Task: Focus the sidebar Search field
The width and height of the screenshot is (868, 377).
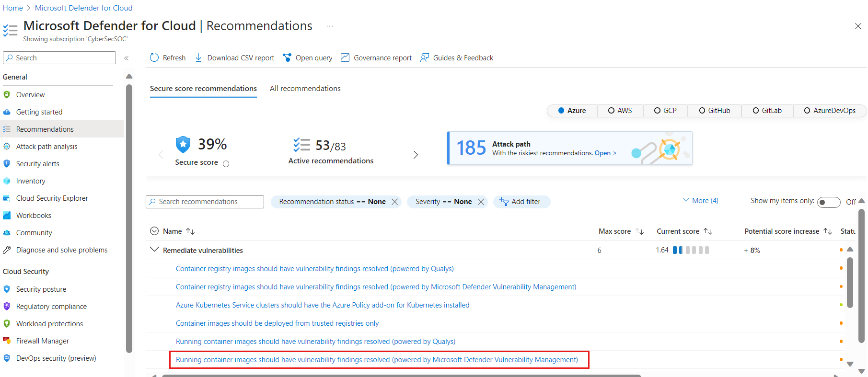Action: [59, 58]
